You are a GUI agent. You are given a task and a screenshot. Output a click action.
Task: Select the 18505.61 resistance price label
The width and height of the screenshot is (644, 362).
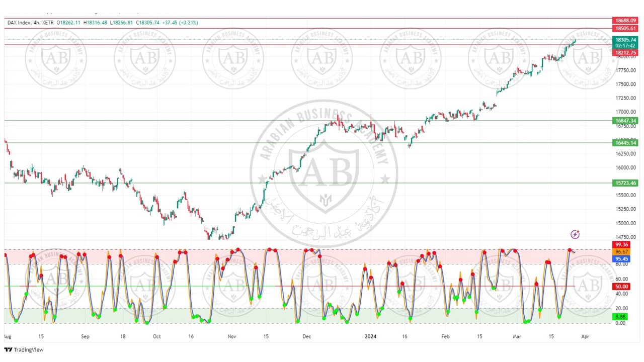625,29
